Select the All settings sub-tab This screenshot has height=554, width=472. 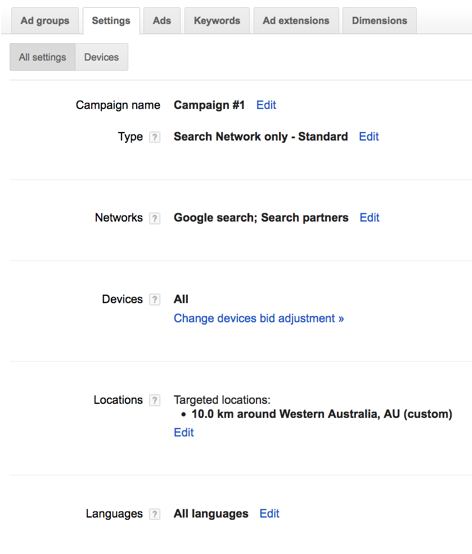[x=42, y=57]
